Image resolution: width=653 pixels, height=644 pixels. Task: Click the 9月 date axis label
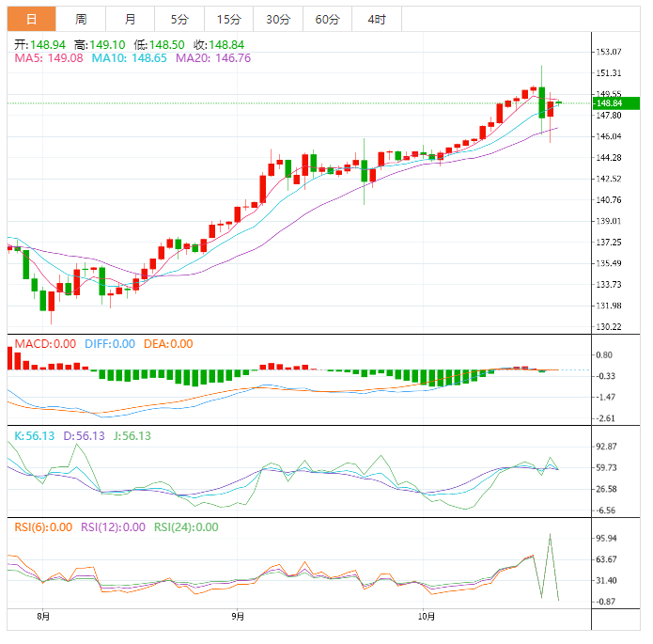coord(238,616)
